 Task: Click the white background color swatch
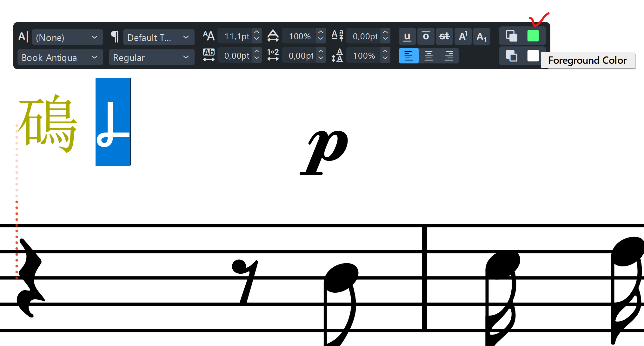pyautogui.click(x=533, y=56)
